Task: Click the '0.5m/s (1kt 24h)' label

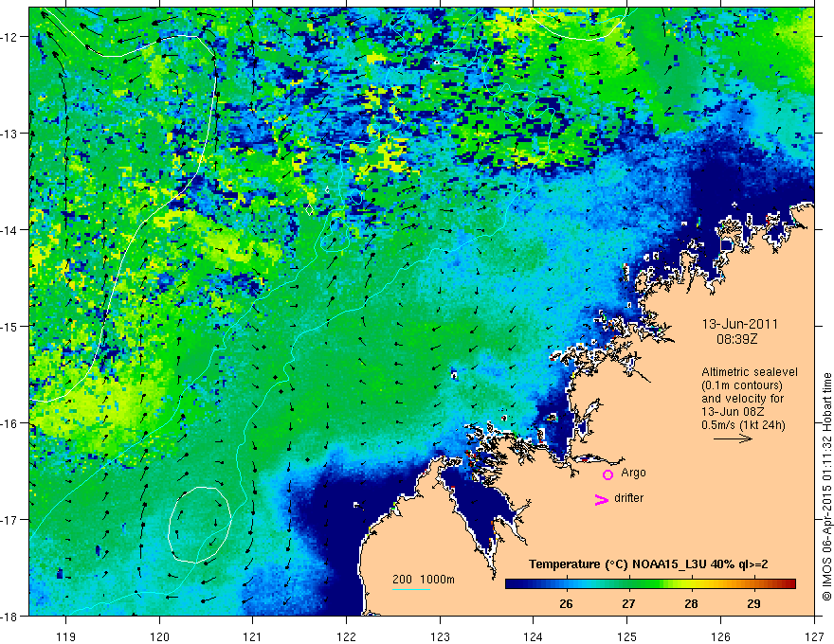Action: (744, 424)
